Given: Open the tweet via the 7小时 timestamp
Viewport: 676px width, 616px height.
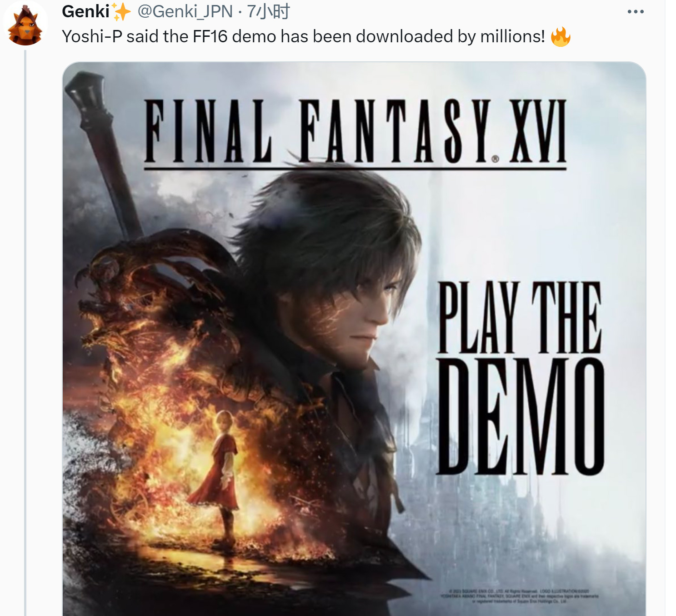Looking at the screenshot, I should (x=268, y=11).
